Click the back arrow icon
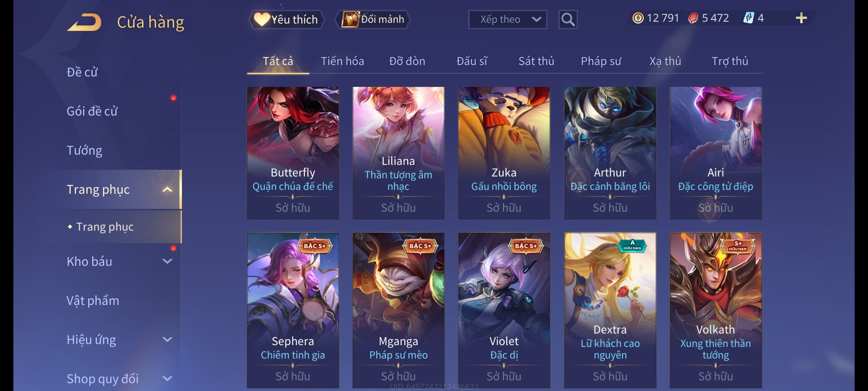The height and width of the screenshot is (391, 868). 84,22
